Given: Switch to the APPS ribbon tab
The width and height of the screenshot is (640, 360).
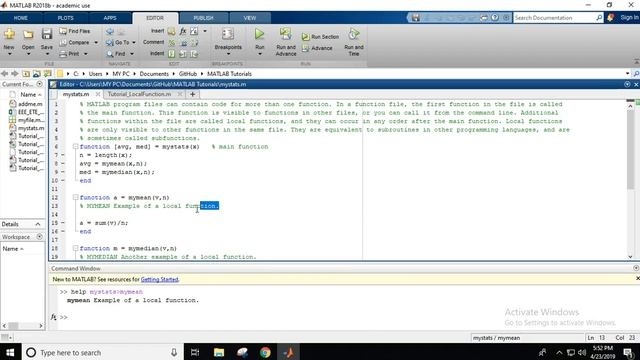Looking at the screenshot, I should (x=110, y=18).
